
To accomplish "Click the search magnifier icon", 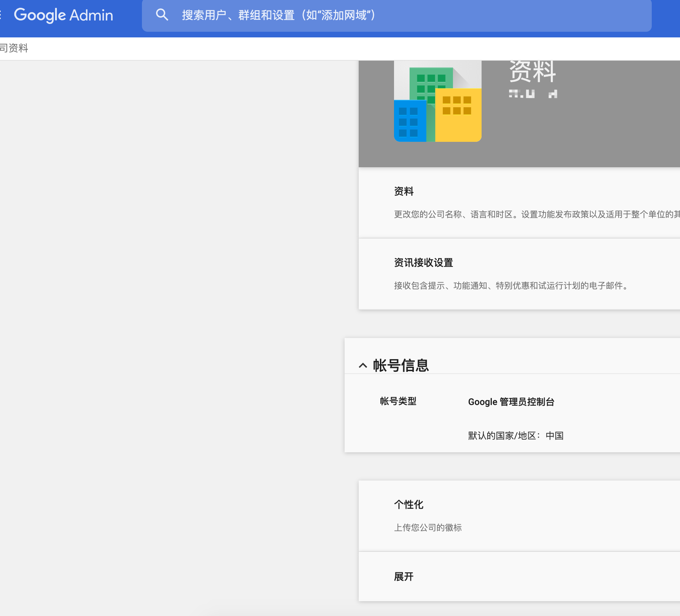I will [x=162, y=15].
